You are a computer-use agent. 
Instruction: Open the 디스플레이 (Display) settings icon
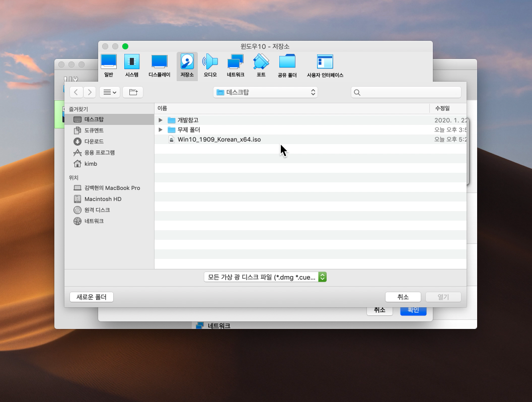[x=159, y=66]
